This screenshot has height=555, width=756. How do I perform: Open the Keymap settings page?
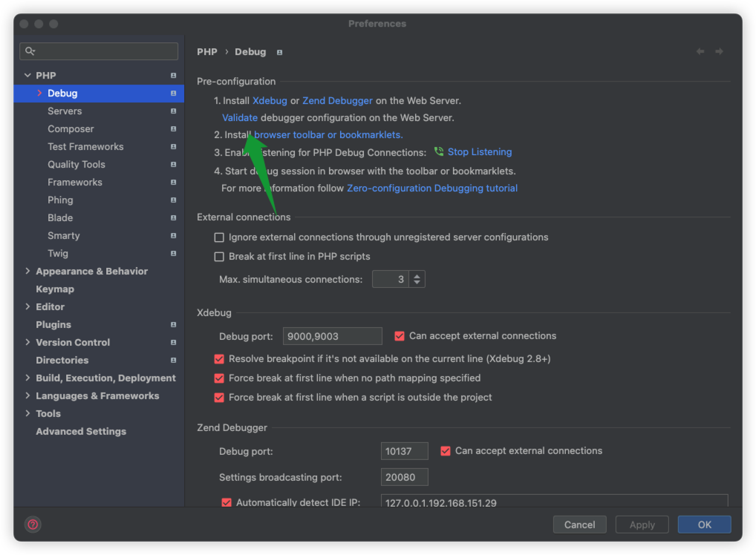tap(54, 289)
